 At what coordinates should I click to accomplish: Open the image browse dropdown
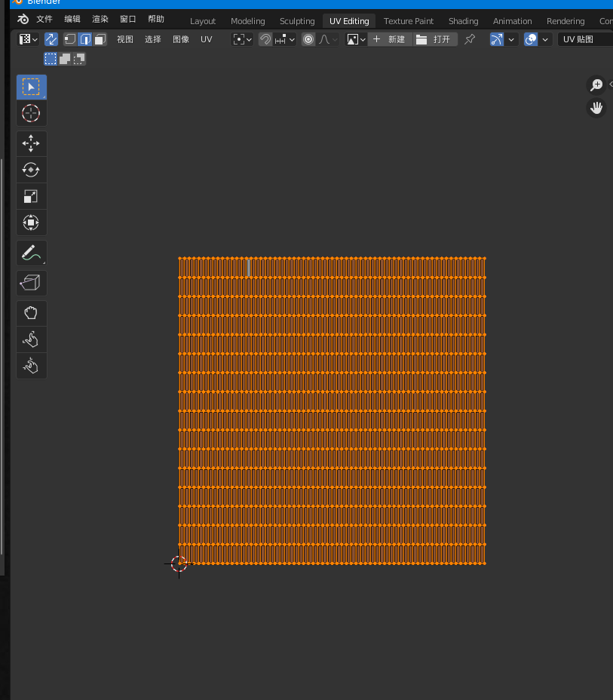coord(356,39)
